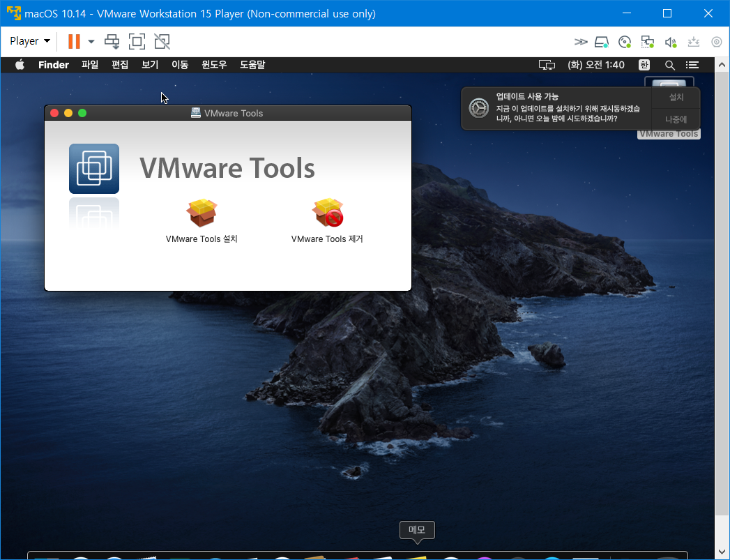Open the Apple menu
730x560 pixels.
tap(20, 65)
